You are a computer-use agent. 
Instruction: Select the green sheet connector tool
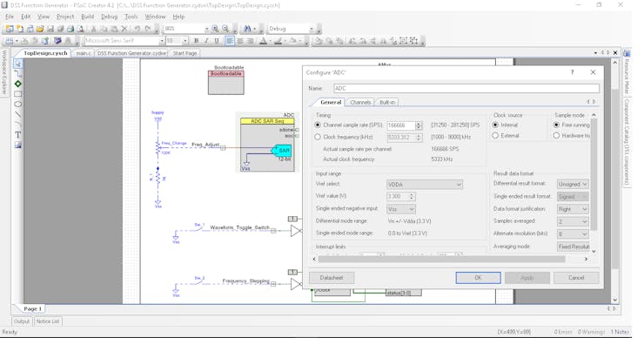[18, 84]
